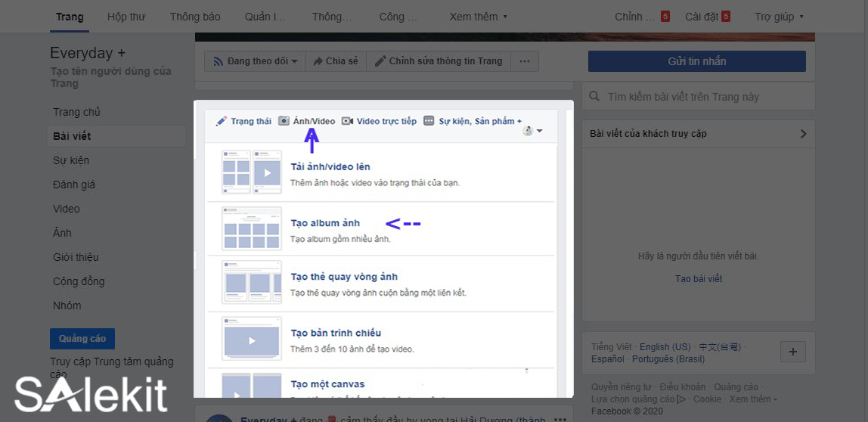Open Ảnh in sidebar

(62, 233)
